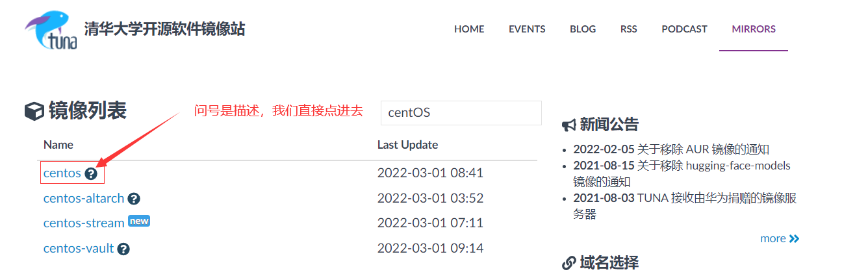Open the BLOG navigation item
Viewport: 868px width, 276px height.
pos(583,29)
